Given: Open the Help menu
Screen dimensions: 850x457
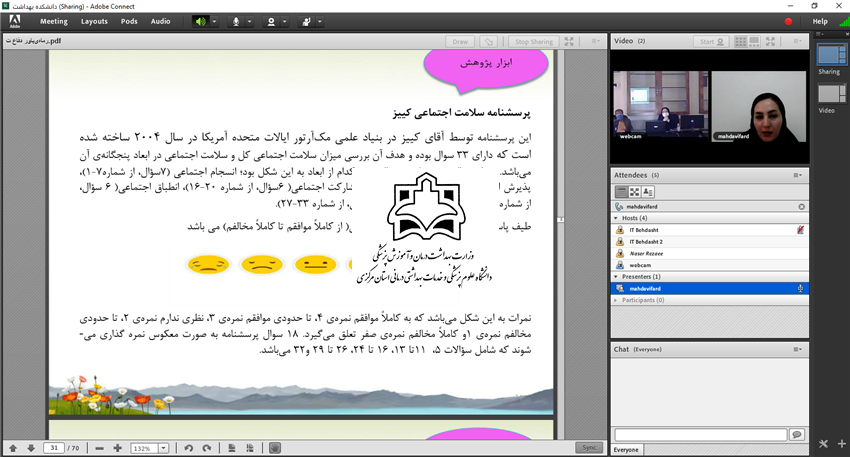Looking at the screenshot, I should coord(820,21).
